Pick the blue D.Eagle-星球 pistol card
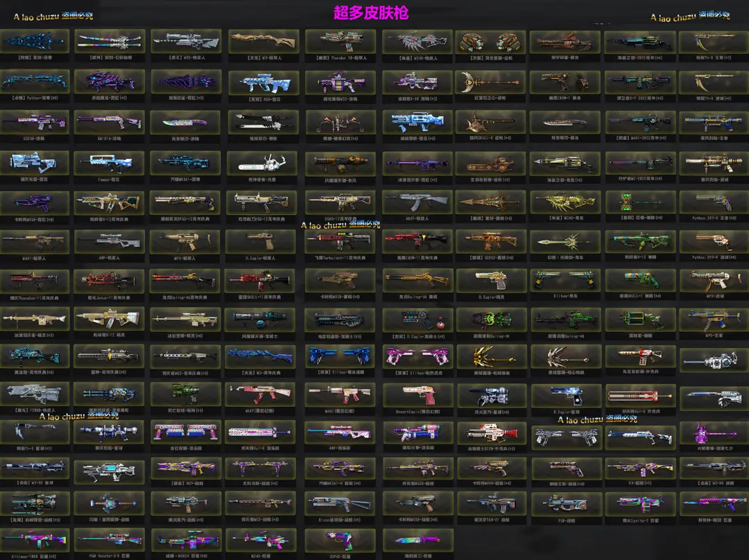This screenshot has width=749, height=560. coord(567,396)
